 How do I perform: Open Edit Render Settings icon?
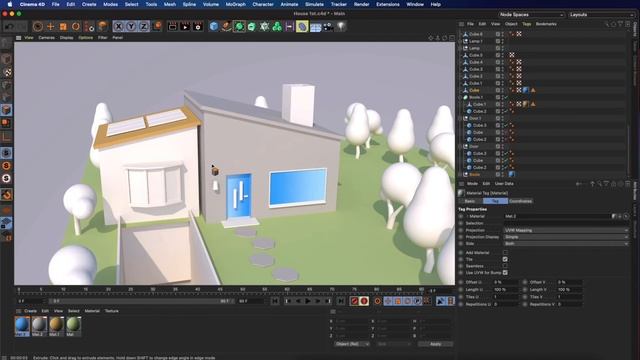point(198,27)
